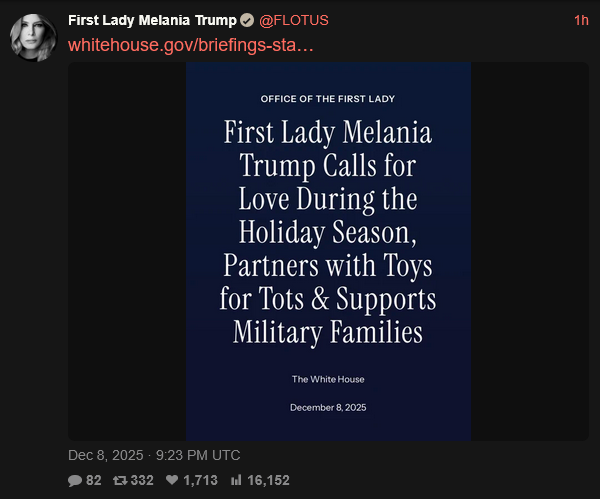
Task: Open Melania Trump's profile avatar
Action: tap(31, 38)
